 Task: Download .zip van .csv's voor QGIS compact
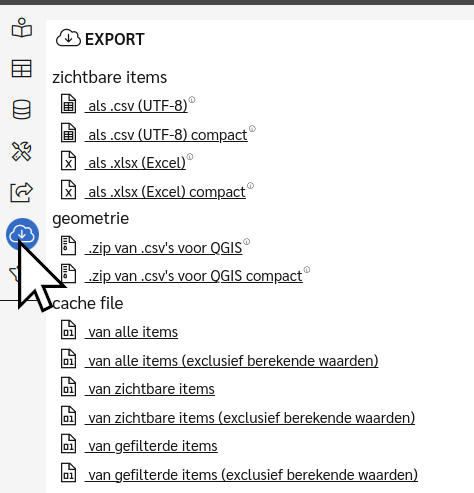(194, 276)
